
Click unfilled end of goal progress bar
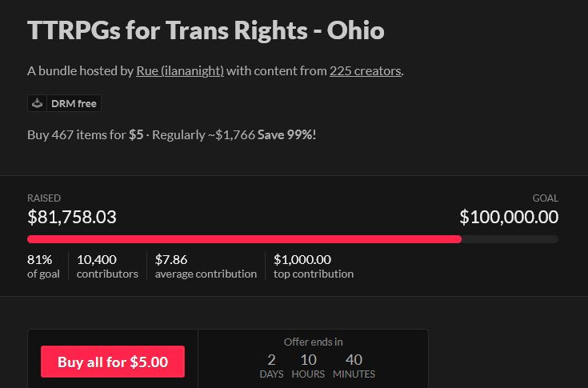510,239
